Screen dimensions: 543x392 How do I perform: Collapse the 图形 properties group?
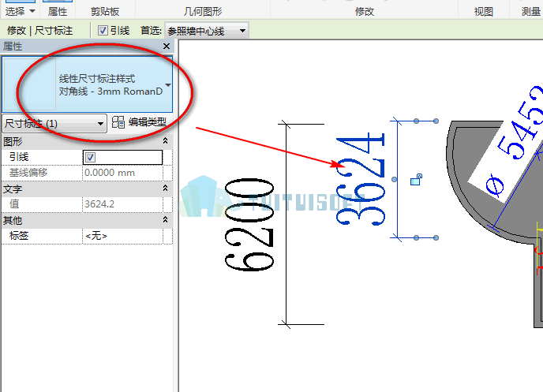coord(165,141)
